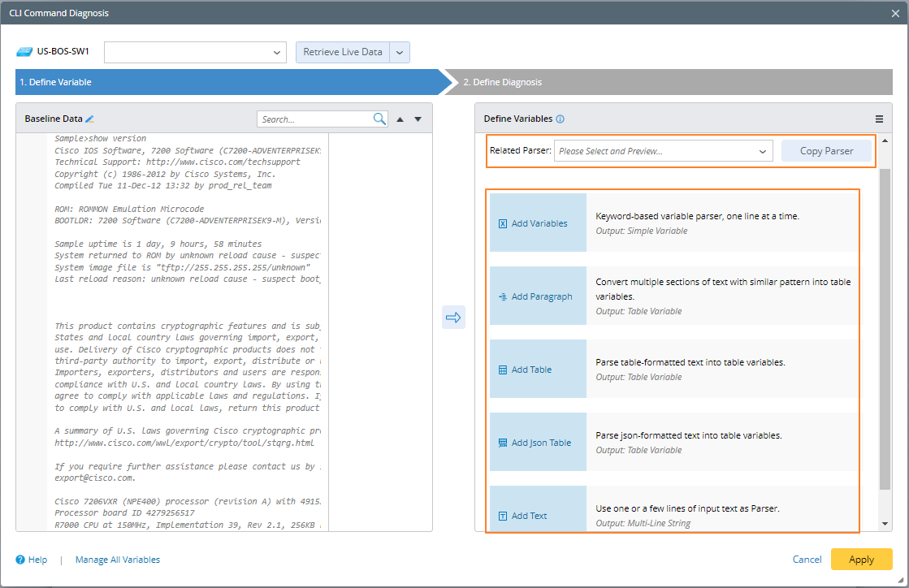Edit Baseline Data with pencil icon
Screen dimensions: 909x588
pos(89,119)
